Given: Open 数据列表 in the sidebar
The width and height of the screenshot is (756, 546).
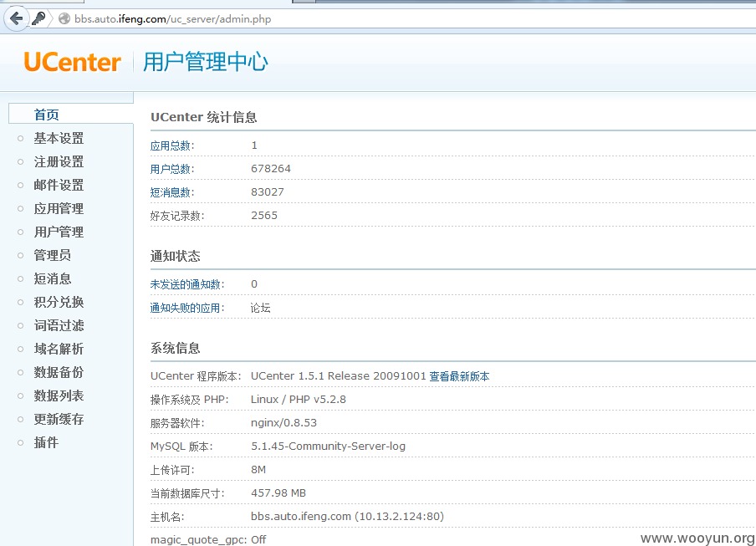Looking at the screenshot, I should [59, 395].
